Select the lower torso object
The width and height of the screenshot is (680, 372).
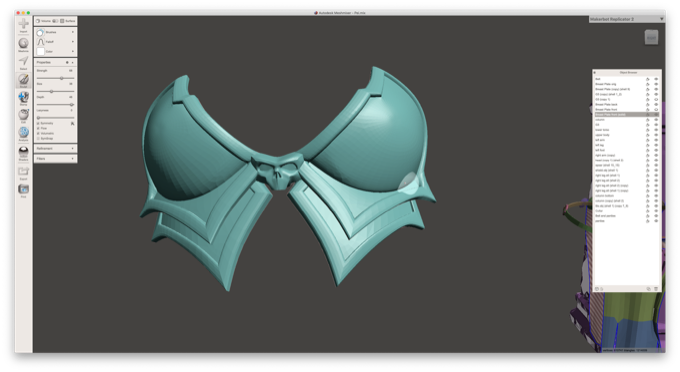(x=602, y=130)
